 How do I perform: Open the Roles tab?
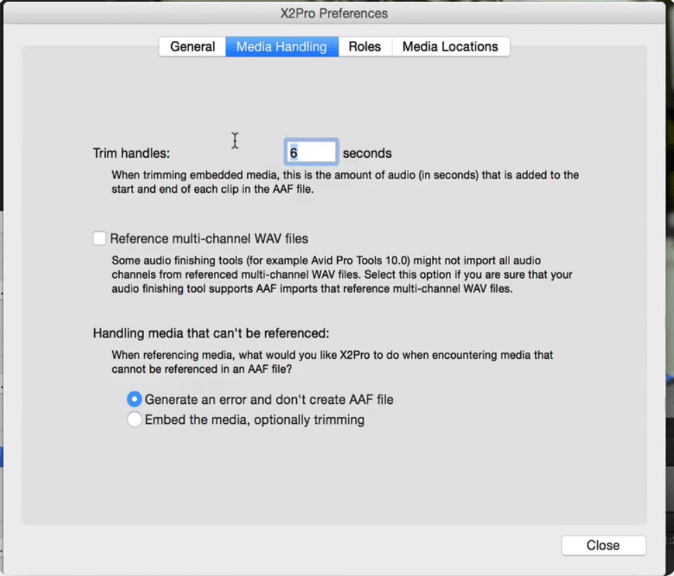pyautogui.click(x=365, y=46)
